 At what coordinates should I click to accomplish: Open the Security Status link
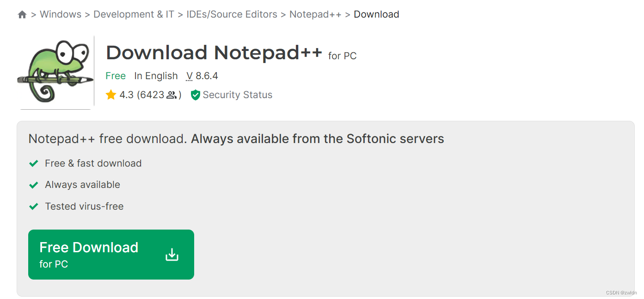(x=238, y=95)
